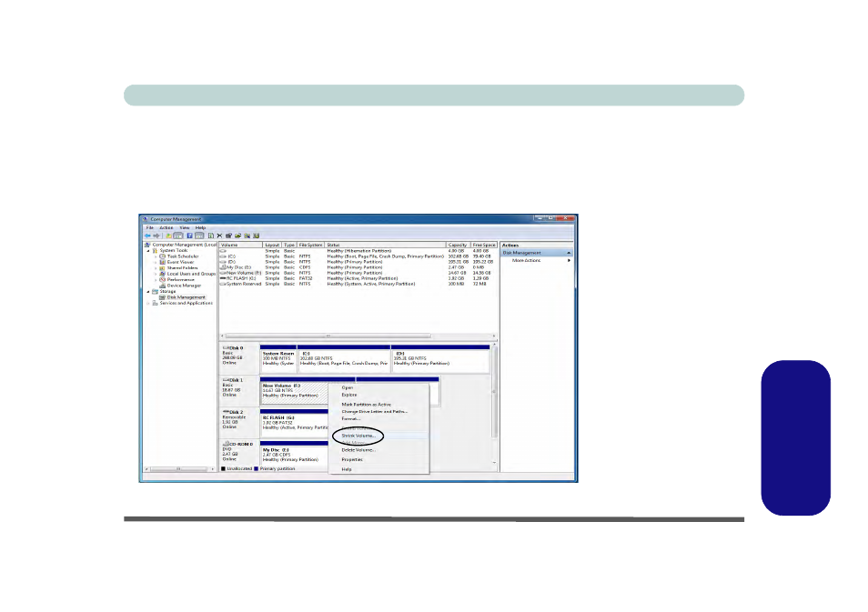Select the My Disc (E:) volume row
Image resolution: width=868 pixels, height=612 pixels.
tap(358, 267)
